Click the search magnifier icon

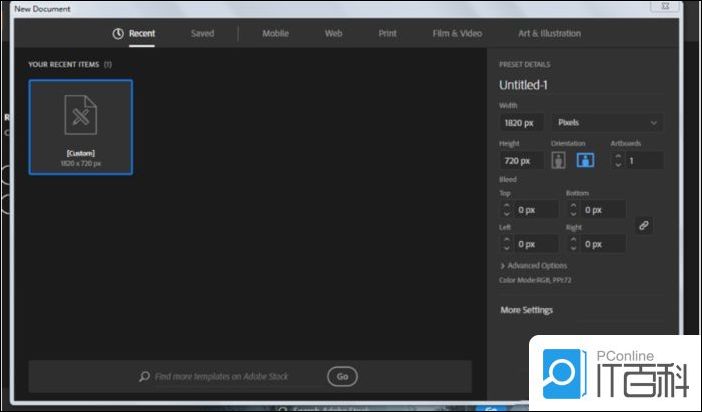pyautogui.click(x=144, y=376)
